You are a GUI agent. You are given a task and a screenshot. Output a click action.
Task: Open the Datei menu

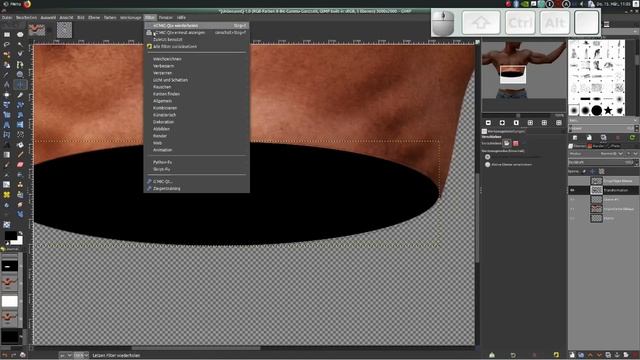[x=7, y=18]
